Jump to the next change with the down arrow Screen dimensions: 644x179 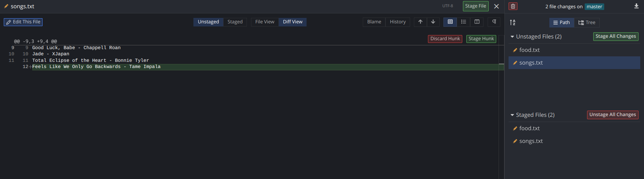433,22
